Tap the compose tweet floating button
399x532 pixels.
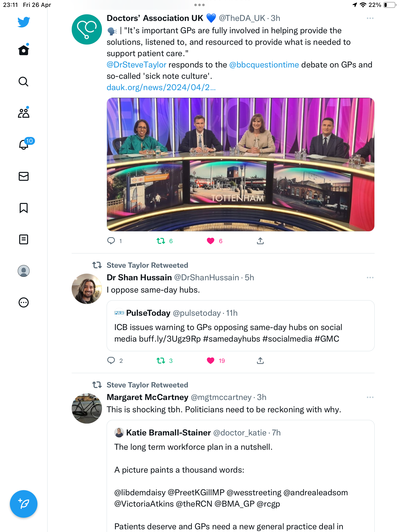24,504
